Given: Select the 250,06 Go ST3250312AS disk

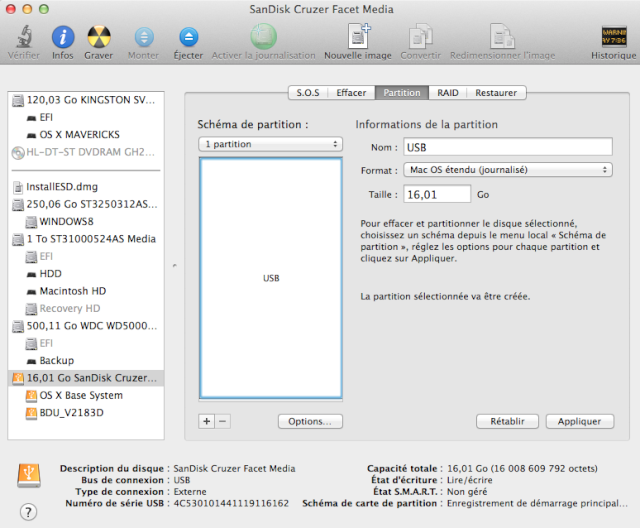Looking at the screenshot, I should tap(86, 204).
